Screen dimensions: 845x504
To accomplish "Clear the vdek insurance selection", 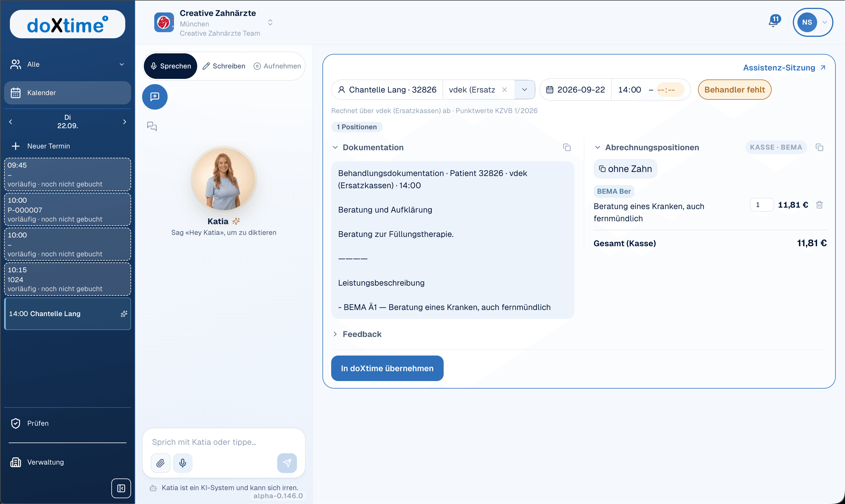I will pos(505,90).
